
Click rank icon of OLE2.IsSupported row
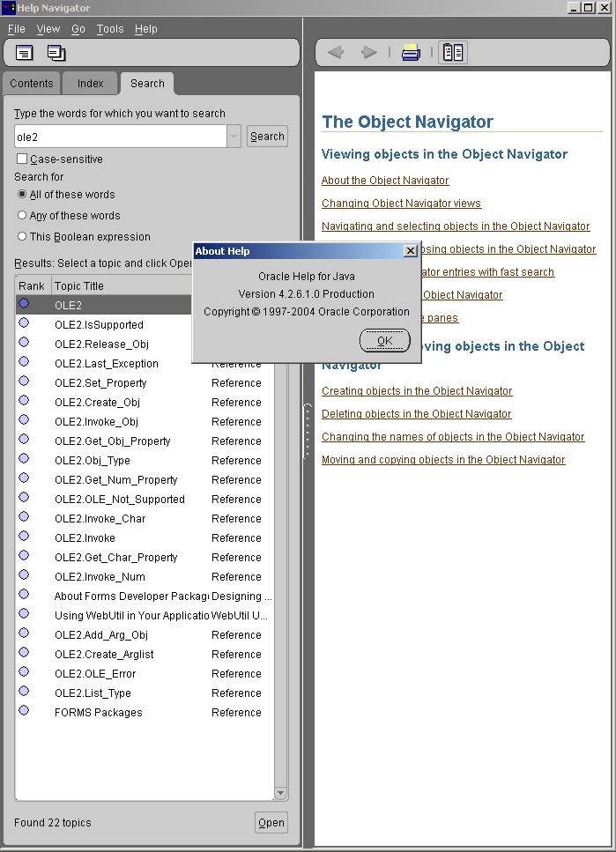24,322
